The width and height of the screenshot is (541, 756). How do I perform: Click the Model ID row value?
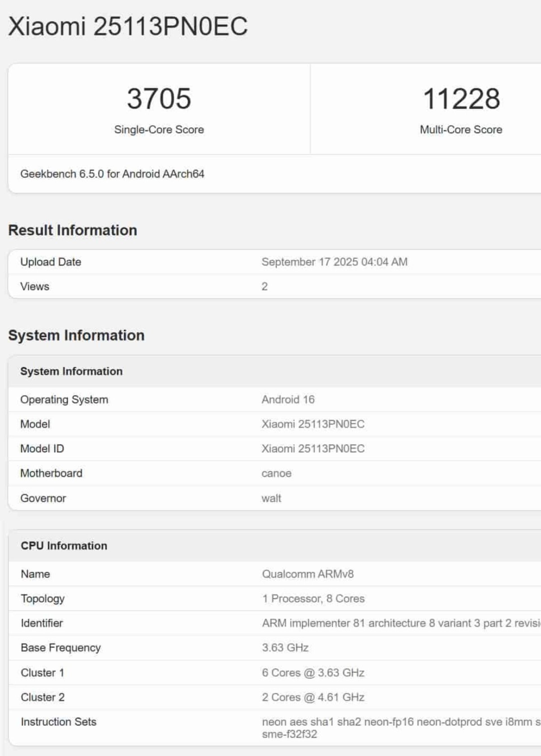(x=313, y=449)
